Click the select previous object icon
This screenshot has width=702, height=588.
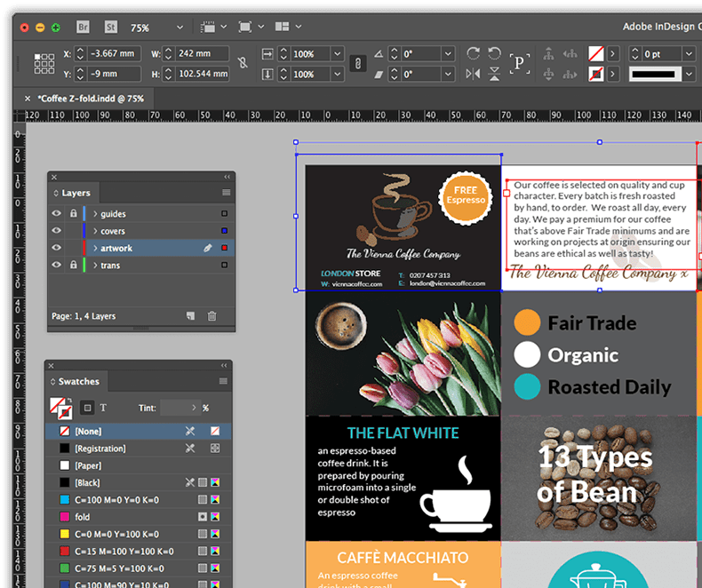(570, 53)
